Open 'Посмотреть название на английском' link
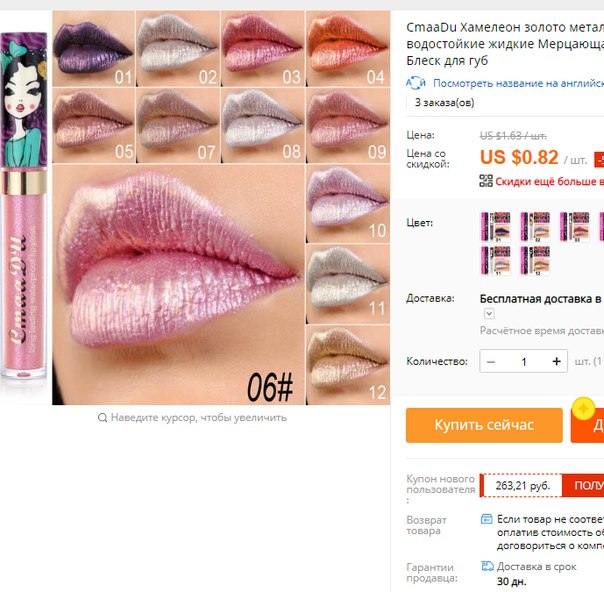This screenshot has height=592, width=604. tap(518, 83)
